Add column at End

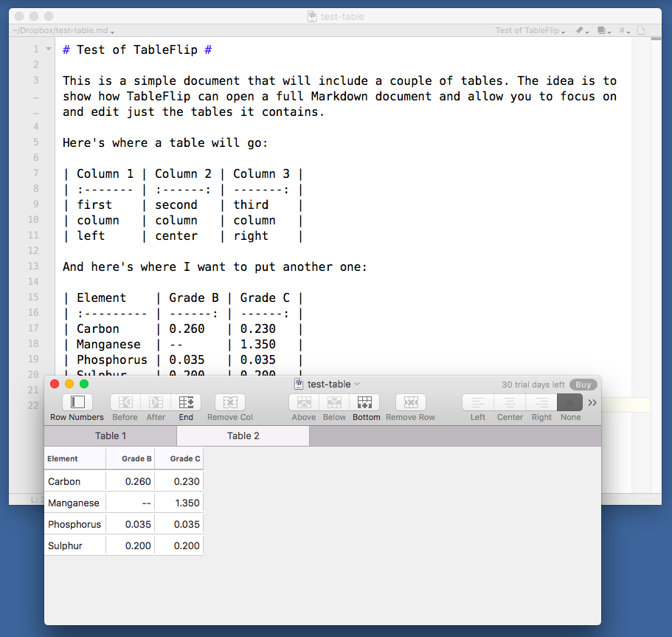point(186,402)
